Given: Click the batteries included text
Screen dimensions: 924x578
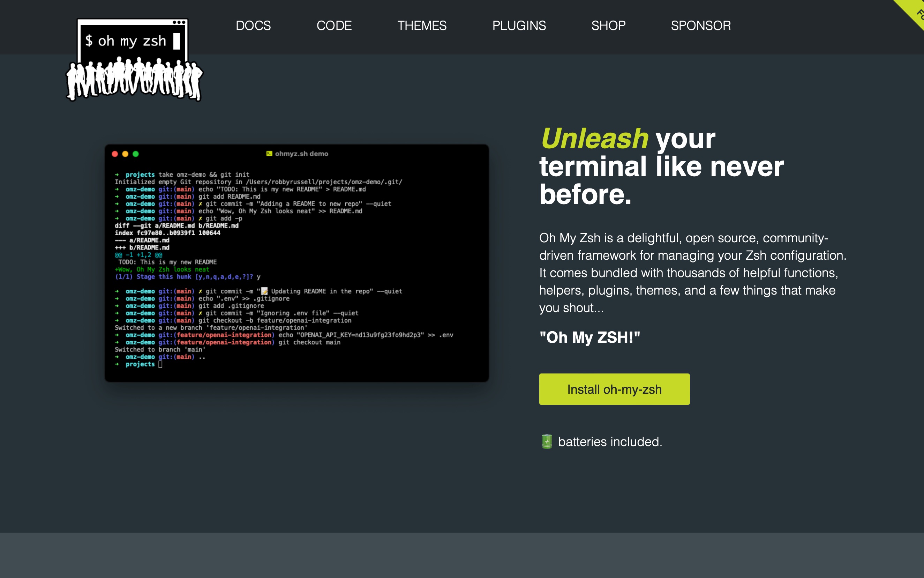Looking at the screenshot, I should (x=610, y=442).
